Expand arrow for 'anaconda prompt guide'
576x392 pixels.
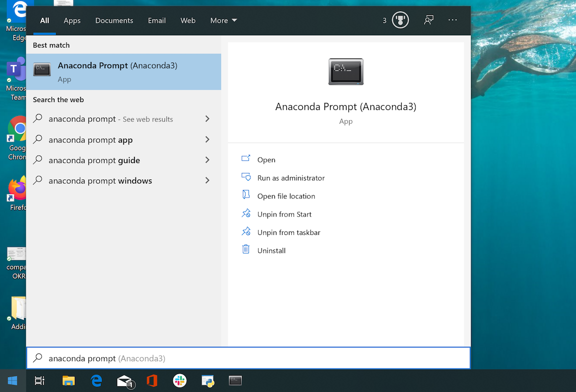pos(207,160)
